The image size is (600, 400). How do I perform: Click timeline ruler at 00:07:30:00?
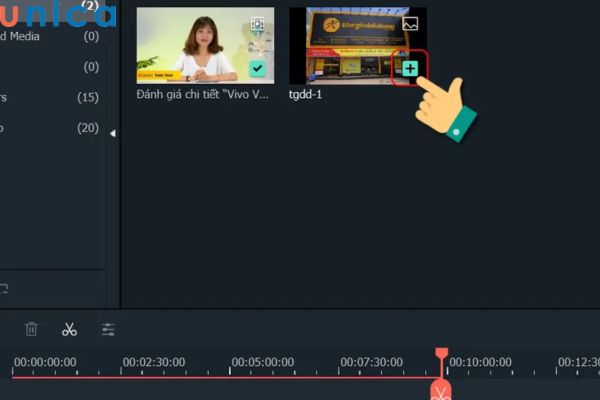pyautogui.click(x=372, y=362)
